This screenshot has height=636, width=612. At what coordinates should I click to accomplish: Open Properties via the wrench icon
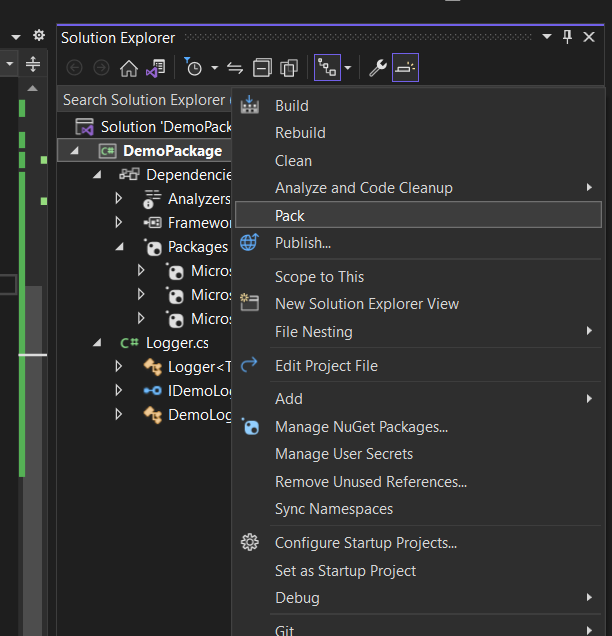point(377,68)
